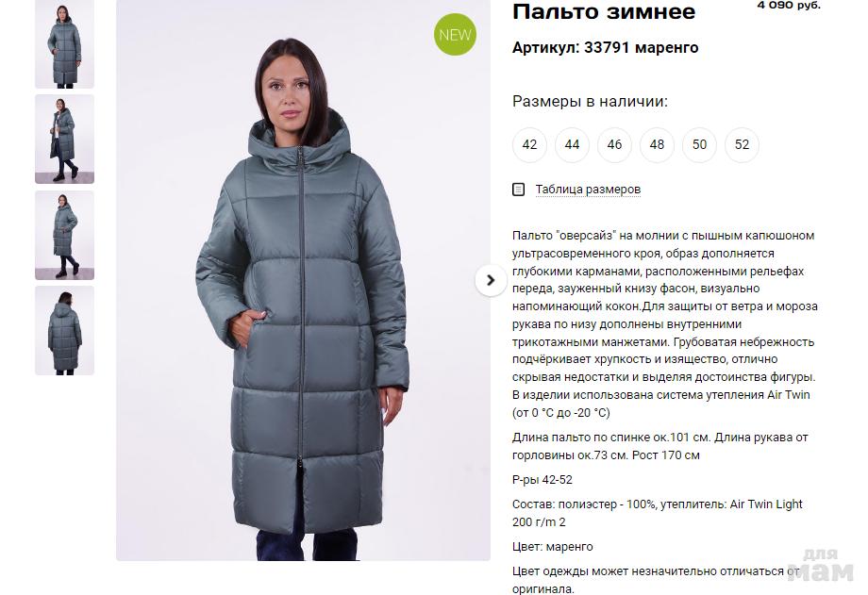Click the 4 090 руб. price
This screenshot has width=868, height=595.
tap(789, 6)
